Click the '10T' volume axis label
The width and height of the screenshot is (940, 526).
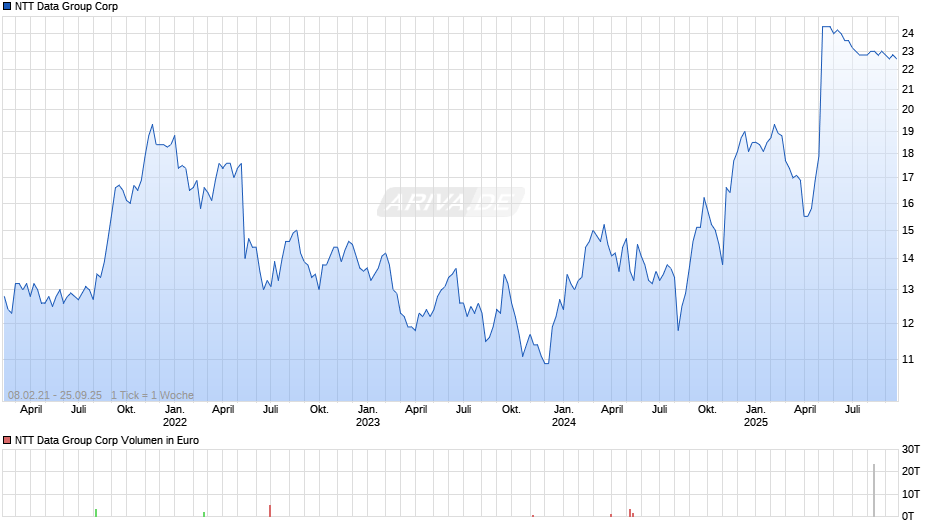pyautogui.click(x=911, y=494)
